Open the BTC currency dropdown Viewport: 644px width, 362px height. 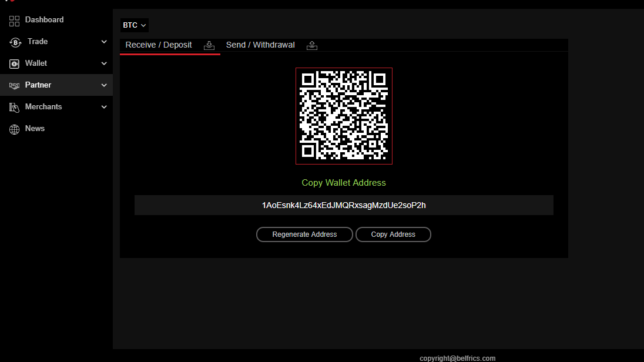pos(134,25)
